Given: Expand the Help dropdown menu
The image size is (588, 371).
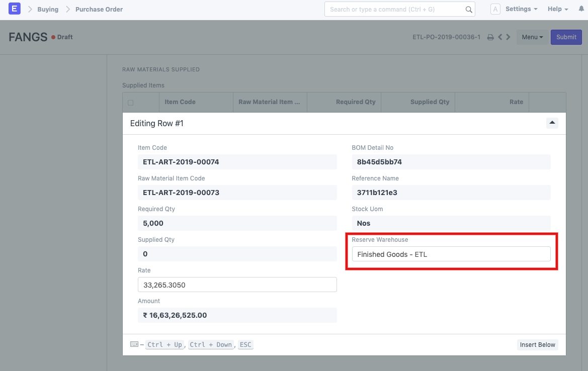Looking at the screenshot, I should tap(557, 9).
